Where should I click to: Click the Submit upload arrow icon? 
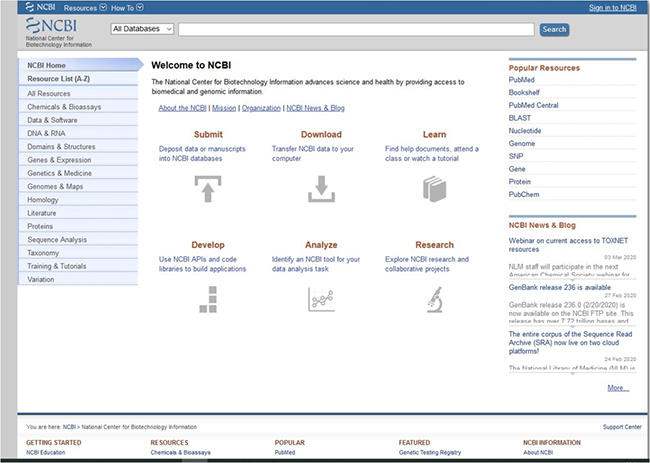tap(208, 189)
